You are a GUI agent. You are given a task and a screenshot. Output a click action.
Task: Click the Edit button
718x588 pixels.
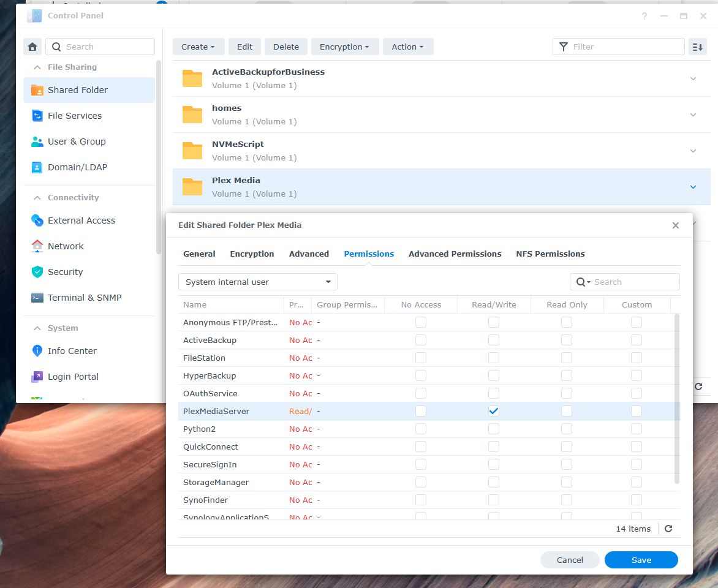pos(244,47)
